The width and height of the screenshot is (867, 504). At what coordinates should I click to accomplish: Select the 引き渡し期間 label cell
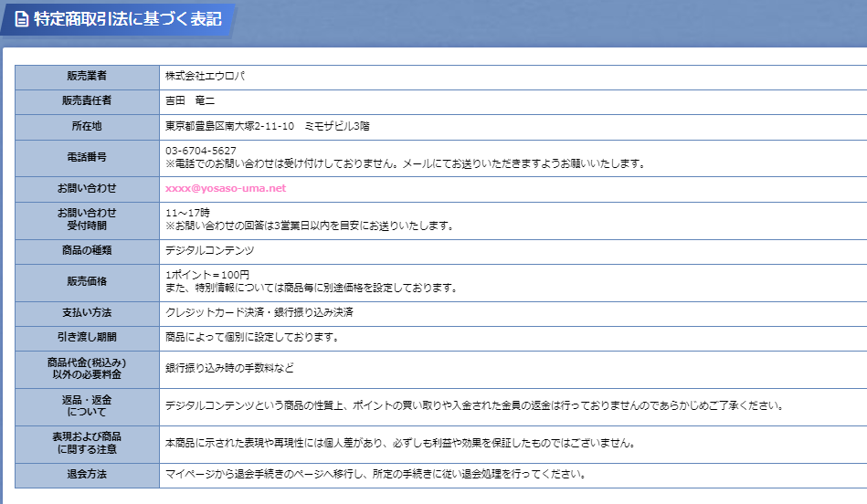[x=87, y=337]
